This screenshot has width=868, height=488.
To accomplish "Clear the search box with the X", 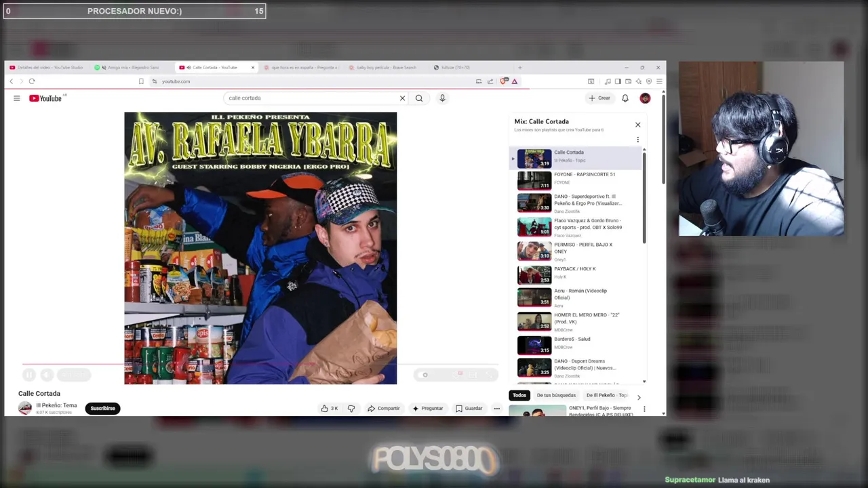I will pyautogui.click(x=402, y=98).
